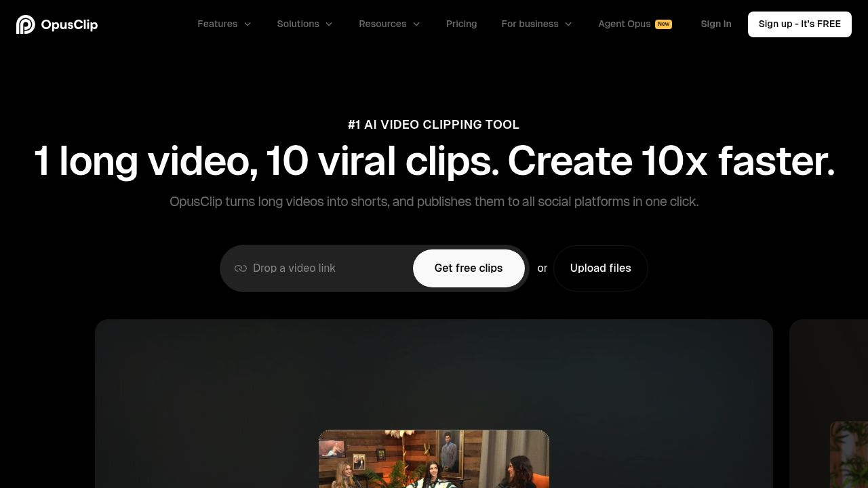Click the OpusClip wordmark to go home

click(69, 24)
